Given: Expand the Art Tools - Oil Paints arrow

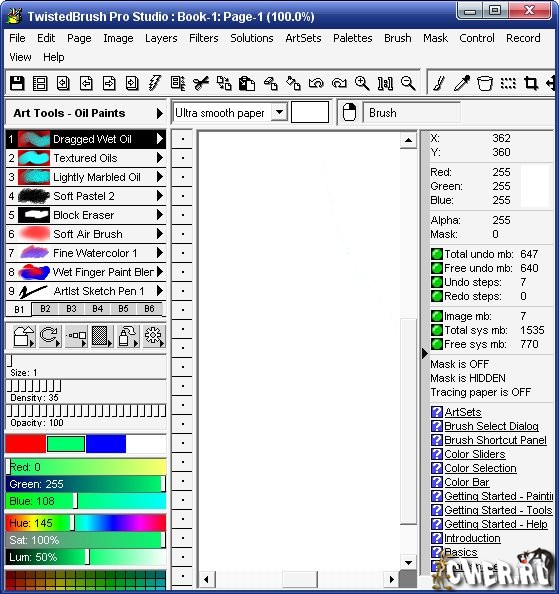Looking at the screenshot, I should pyautogui.click(x=159, y=113).
